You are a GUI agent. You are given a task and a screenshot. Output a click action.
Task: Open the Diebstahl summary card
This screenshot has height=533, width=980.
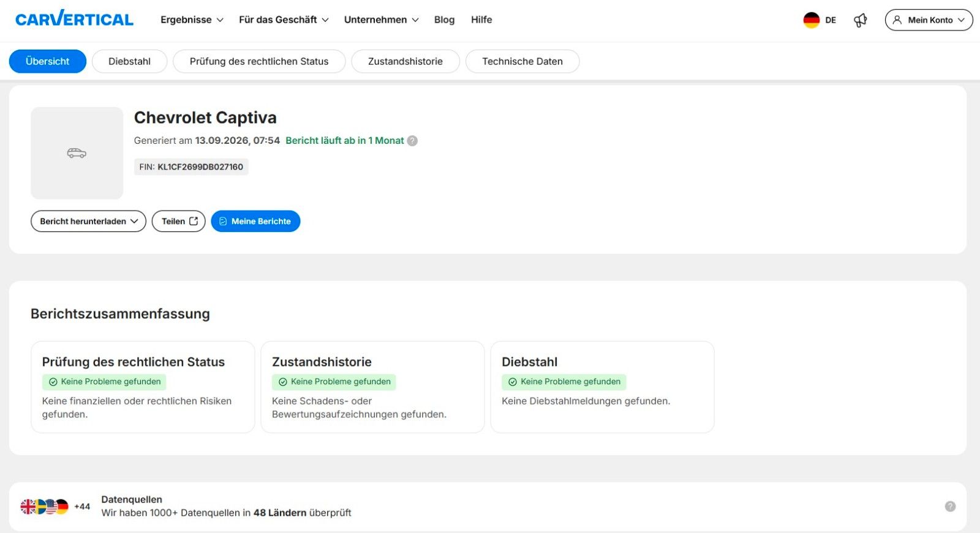pos(602,387)
